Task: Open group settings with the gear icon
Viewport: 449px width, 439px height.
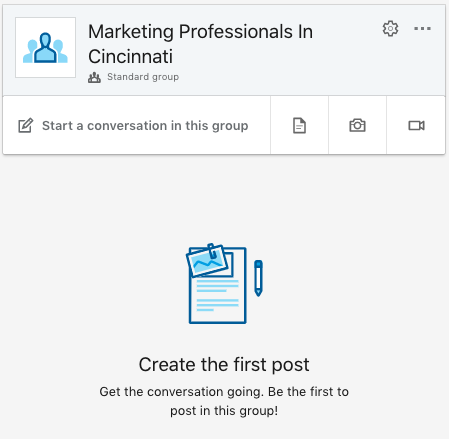Action: 390,29
